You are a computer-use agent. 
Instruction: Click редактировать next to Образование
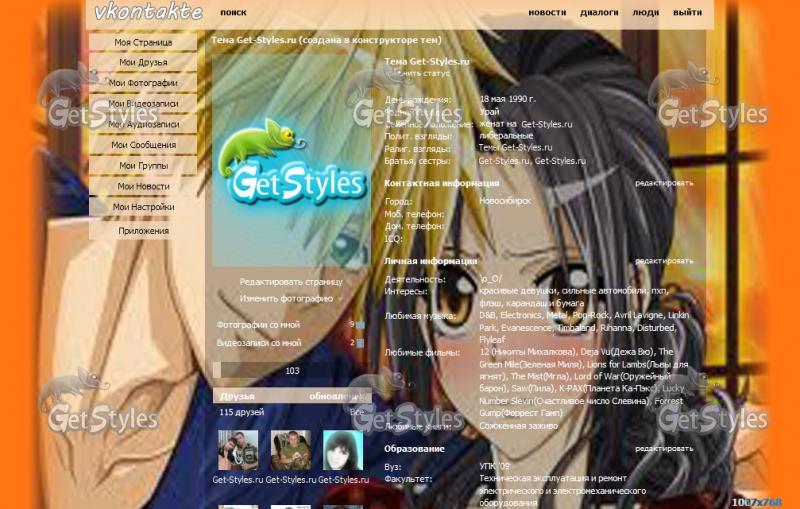663,449
